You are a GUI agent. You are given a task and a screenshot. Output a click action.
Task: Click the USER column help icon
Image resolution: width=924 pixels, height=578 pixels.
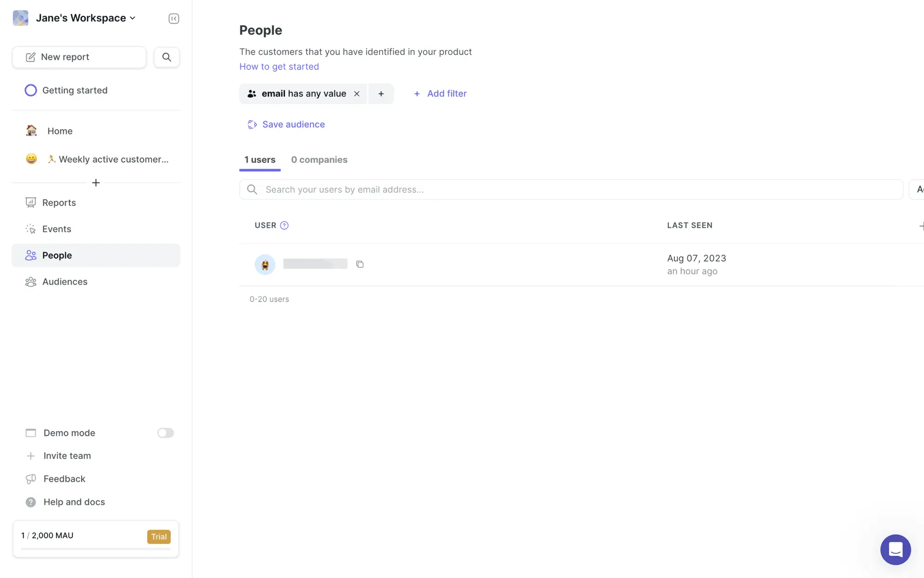click(284, 225)
